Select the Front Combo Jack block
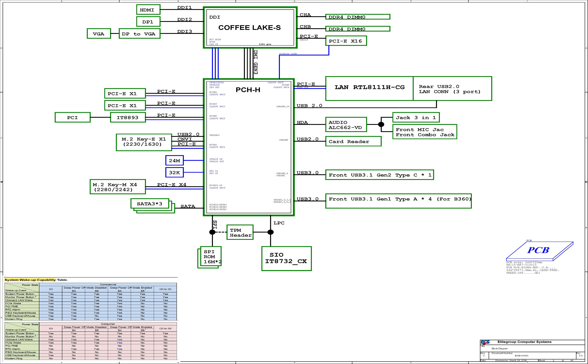Viewport: 588px width, 364px height. point(425,132)
